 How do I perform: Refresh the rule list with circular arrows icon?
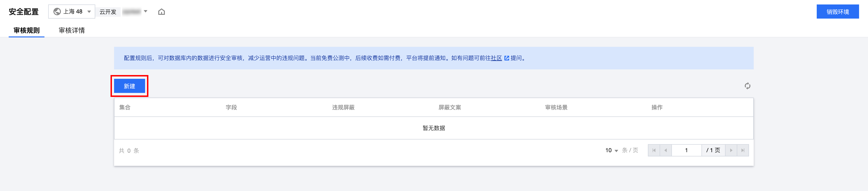747,86
